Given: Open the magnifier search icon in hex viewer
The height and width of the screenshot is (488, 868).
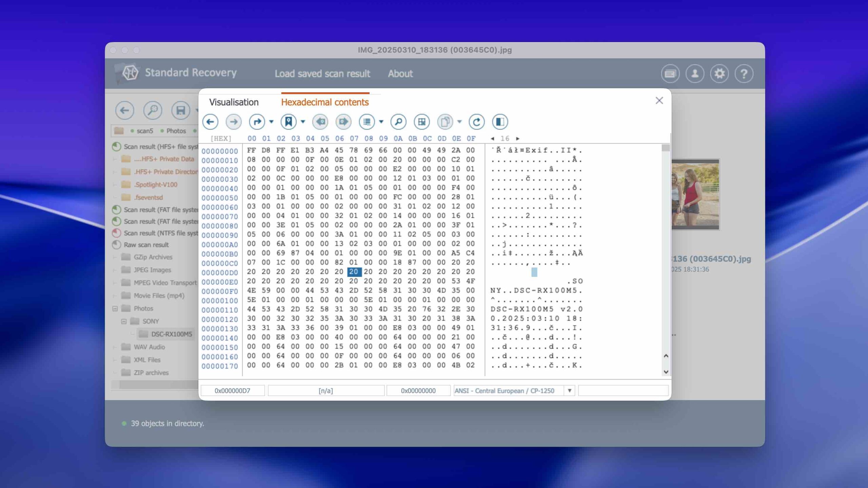Looking at the screenshot, I should (398, 122).
